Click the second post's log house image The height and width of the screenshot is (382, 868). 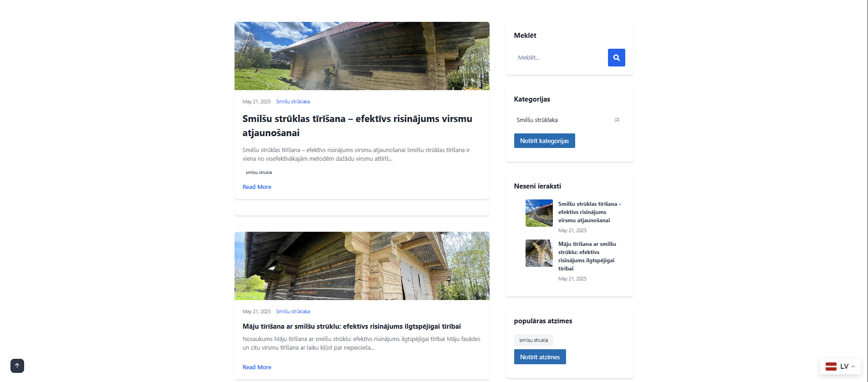pos(362,266)
